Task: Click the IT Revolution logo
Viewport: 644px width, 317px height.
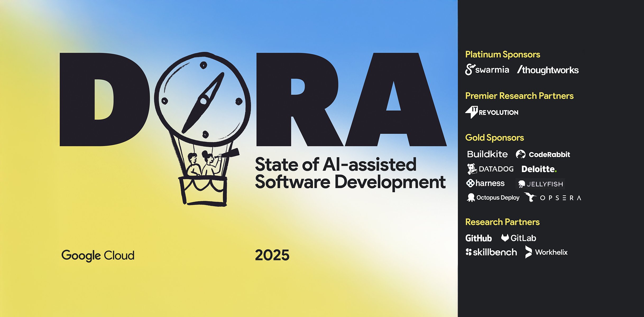Action: (492, 112)
